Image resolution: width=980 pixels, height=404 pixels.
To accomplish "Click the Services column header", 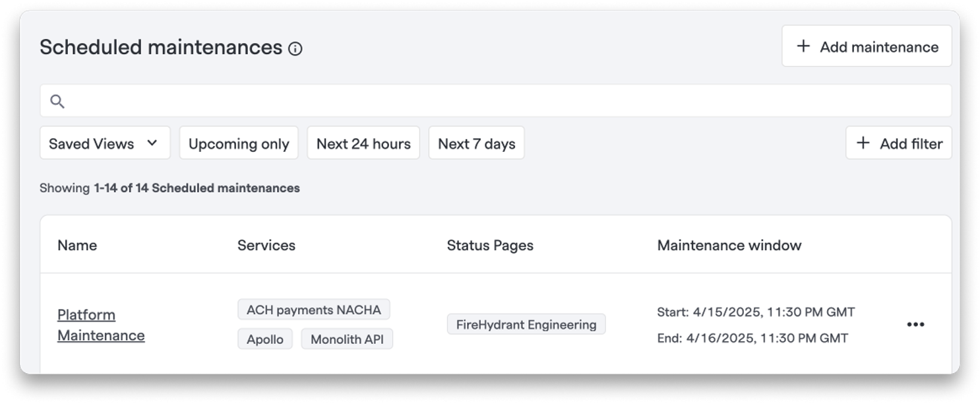I will pyautogui.click(x=266, y=245).
